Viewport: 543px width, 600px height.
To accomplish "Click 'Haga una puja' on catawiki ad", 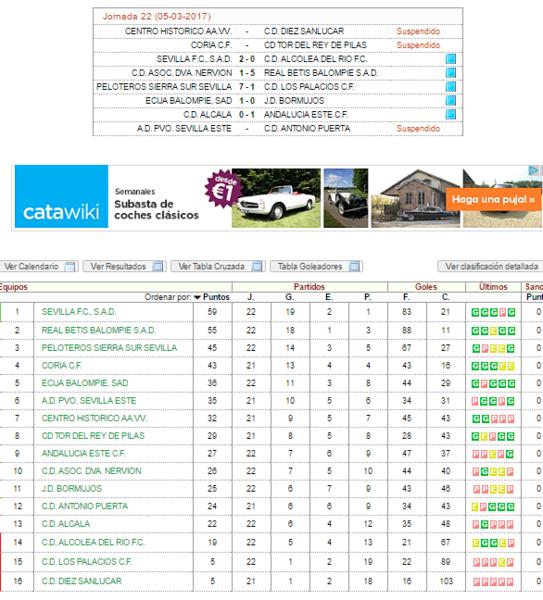I will (493, 199).
